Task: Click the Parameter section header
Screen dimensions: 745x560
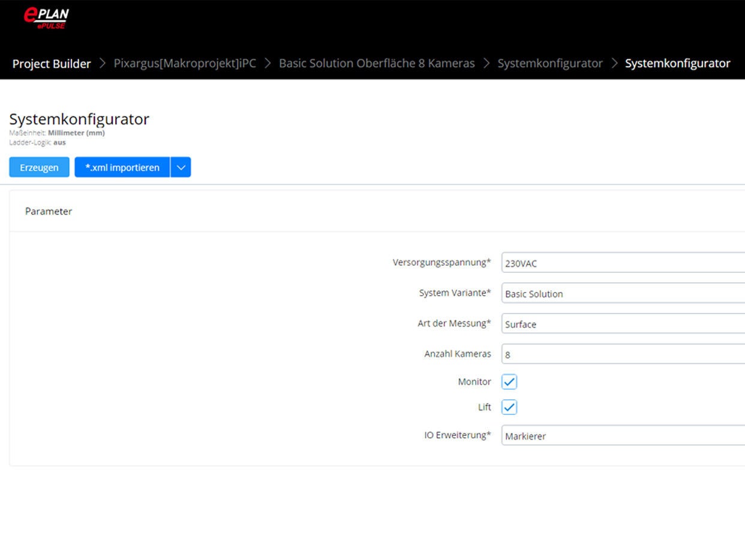Action: [48, 211]
